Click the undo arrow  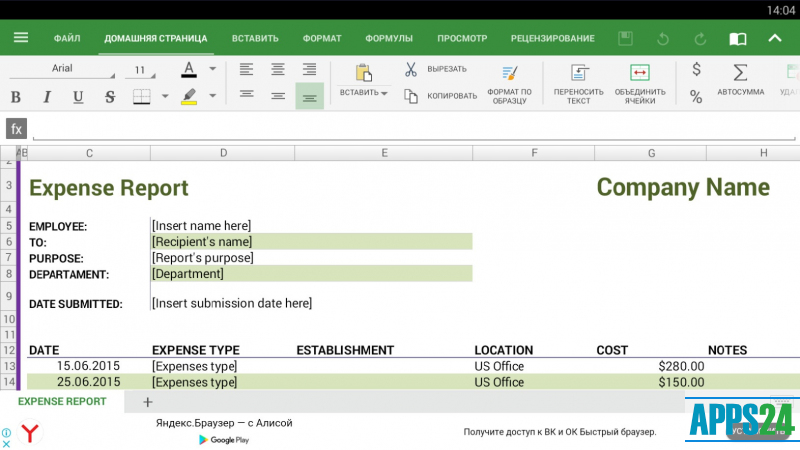click(x=662, y=39)
